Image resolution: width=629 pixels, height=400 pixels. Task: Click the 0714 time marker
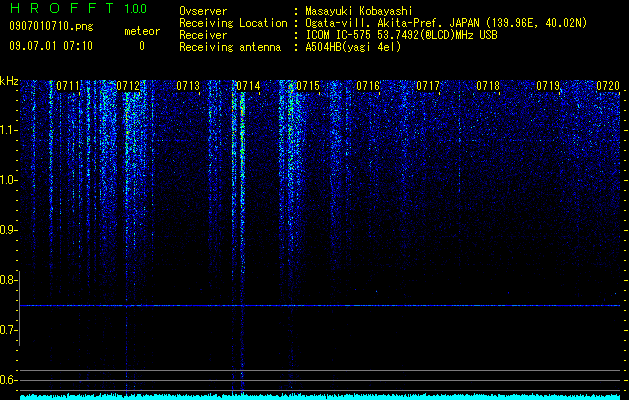(248, 86)
